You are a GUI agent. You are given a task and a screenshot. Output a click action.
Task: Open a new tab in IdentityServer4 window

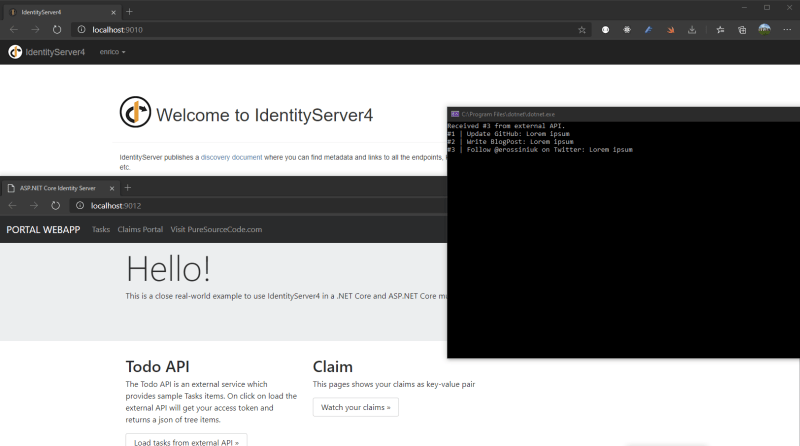pos(129,11)
